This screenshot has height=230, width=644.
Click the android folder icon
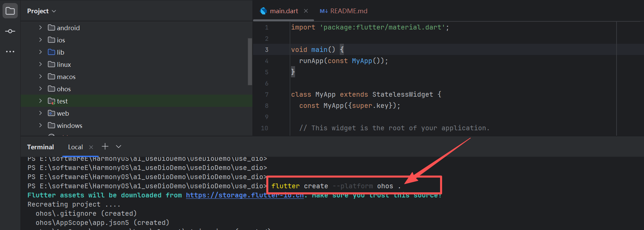pyautogui.click(x=51, y=27)
